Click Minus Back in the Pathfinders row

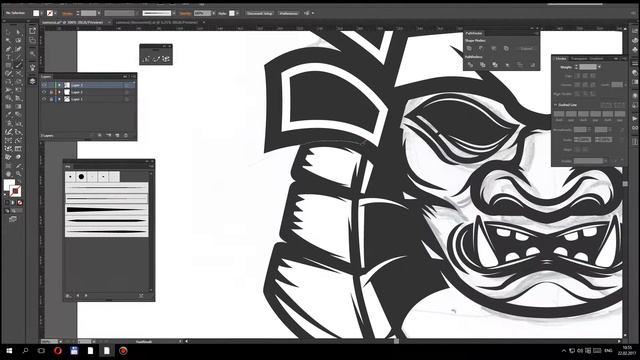pos(533,65)
